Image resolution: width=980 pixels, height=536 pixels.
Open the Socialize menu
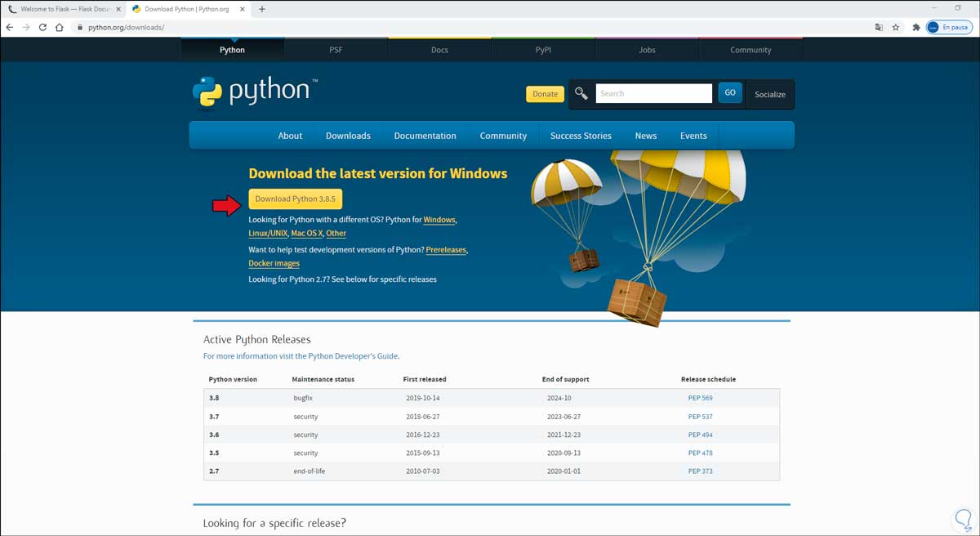click(770, 94)
